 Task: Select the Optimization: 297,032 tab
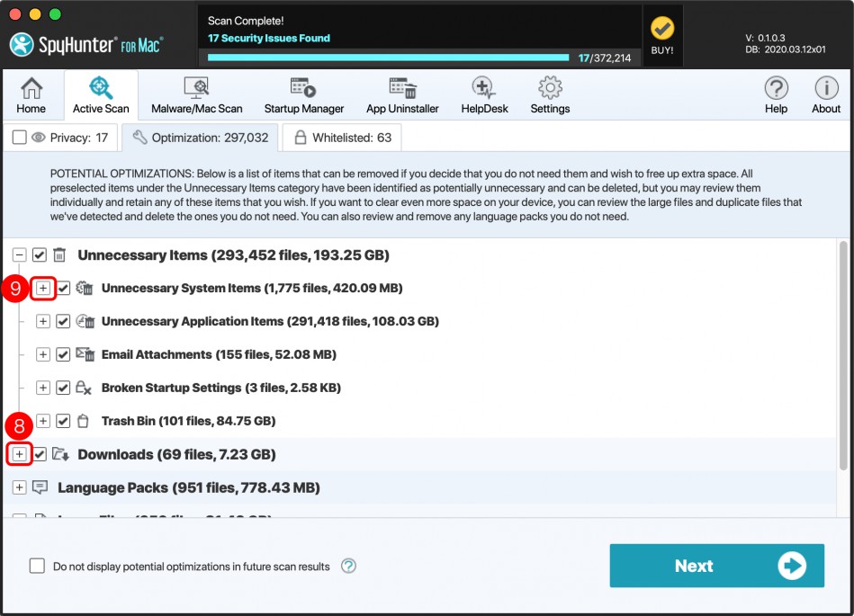200,138
